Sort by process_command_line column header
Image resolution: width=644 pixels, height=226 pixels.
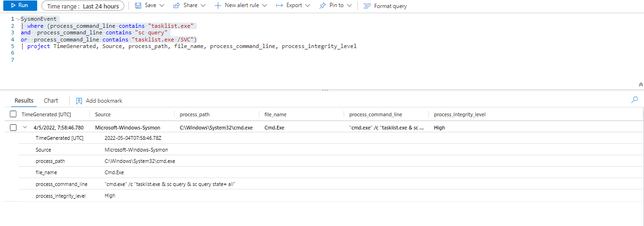[375, 114]
